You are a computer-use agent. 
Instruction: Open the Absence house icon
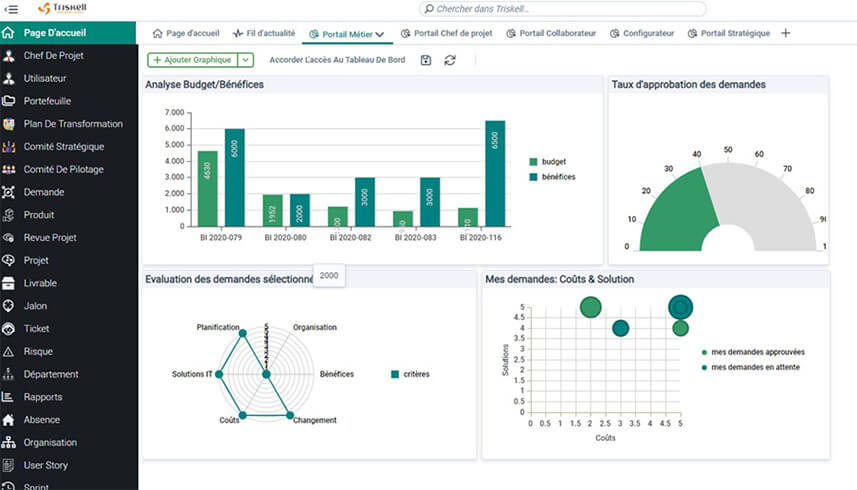8,420
